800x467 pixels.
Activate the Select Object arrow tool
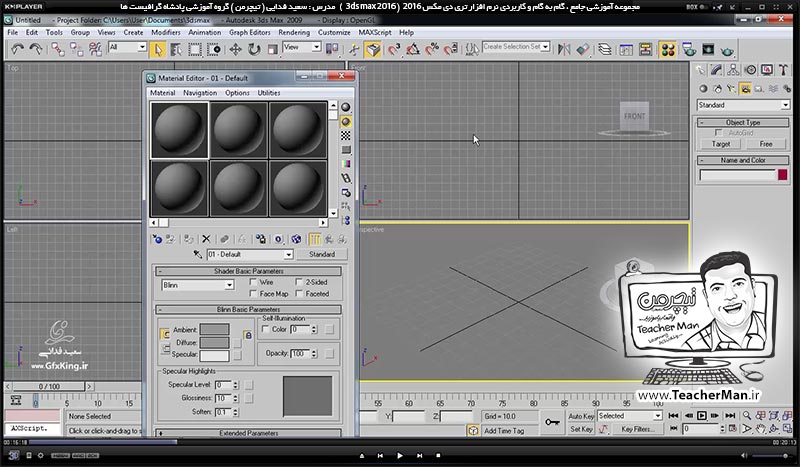click(158, 50)
